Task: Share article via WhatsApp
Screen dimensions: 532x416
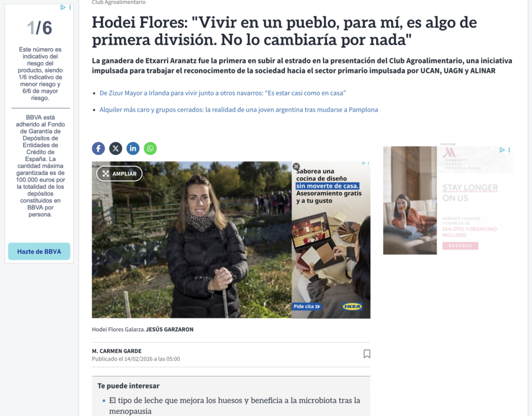Action: (150, 149)
